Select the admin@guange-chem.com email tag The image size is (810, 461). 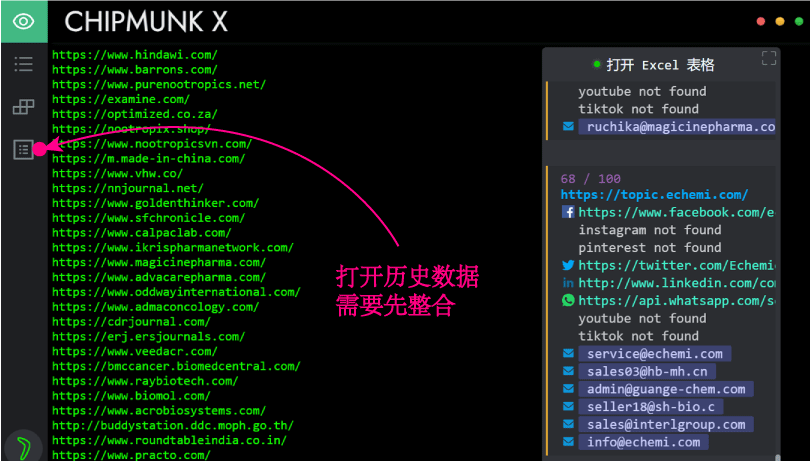pyautogui.click(x=666, y=389)
